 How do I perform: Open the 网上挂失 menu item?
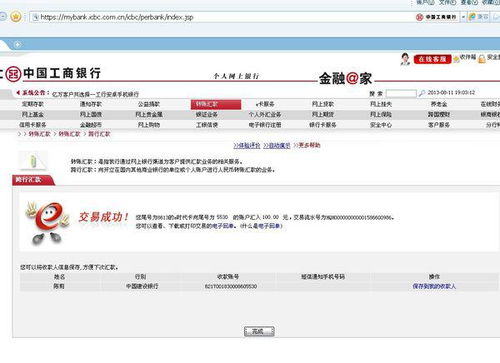[x=381, y=104]
